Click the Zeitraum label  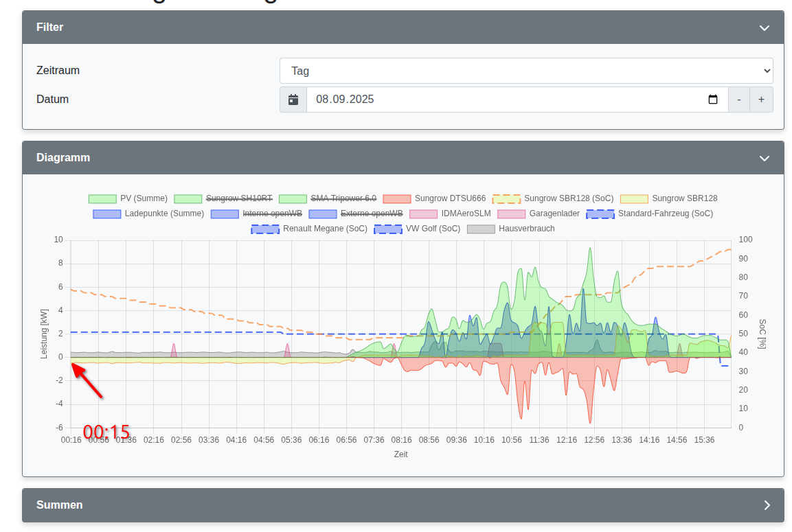[x=58, y=71]
